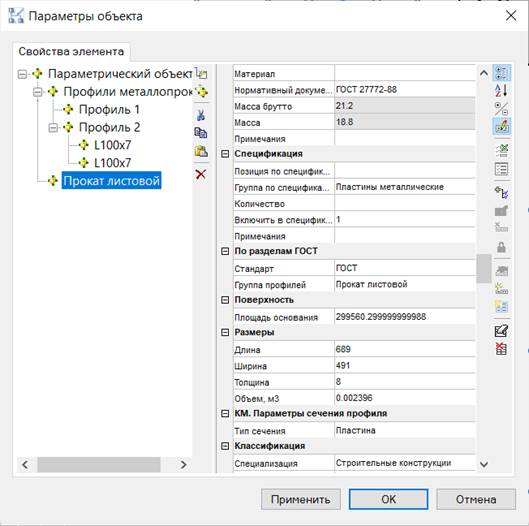Click the yellow-blue table icon
Image resolution: width=529 pixels, height=526 pixels.
[x=501, y=306]
